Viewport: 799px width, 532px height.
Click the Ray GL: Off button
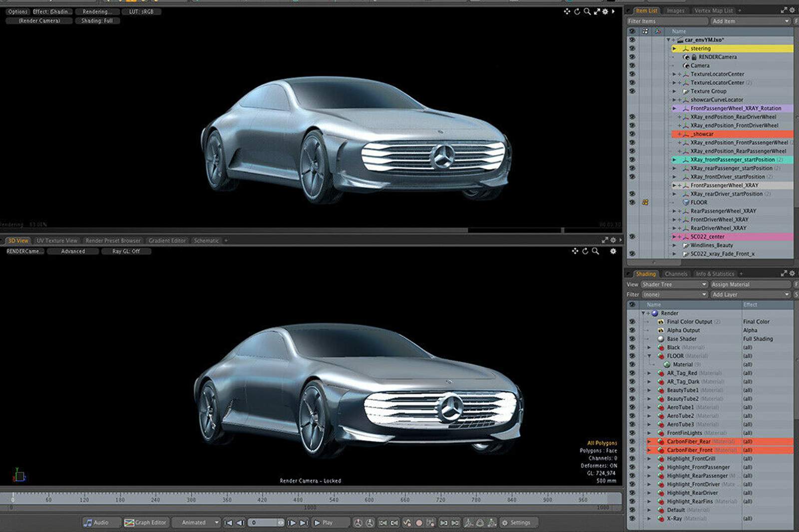pyautogui.click(x=126, y=252)
